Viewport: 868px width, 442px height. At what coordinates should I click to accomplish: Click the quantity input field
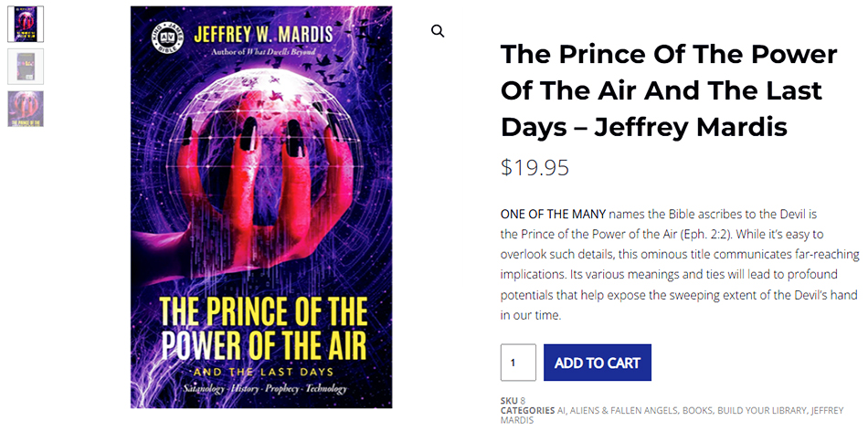tap(518, 363)
